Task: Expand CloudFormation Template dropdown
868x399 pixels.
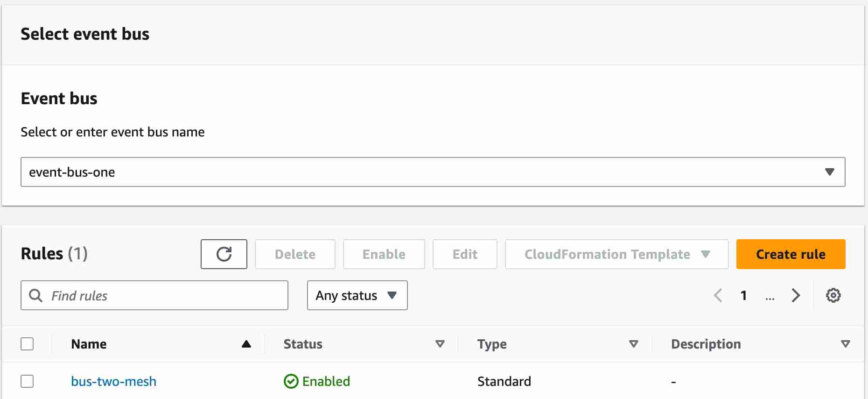Action: coord(616,254)
